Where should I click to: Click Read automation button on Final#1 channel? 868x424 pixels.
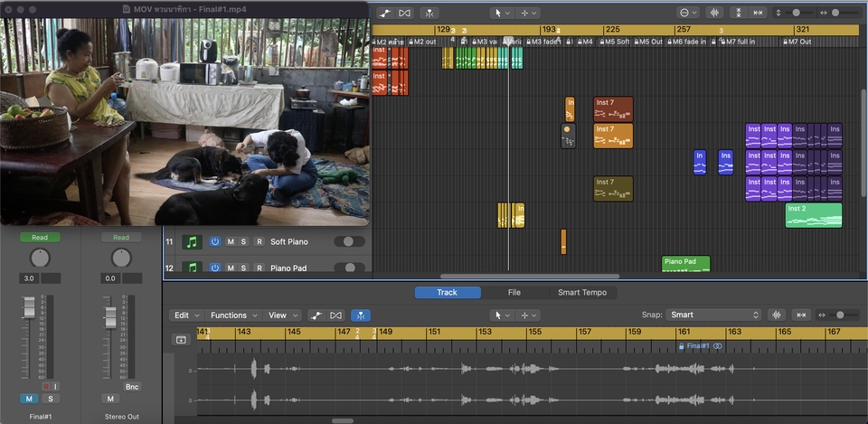click(x=40, y=238)
